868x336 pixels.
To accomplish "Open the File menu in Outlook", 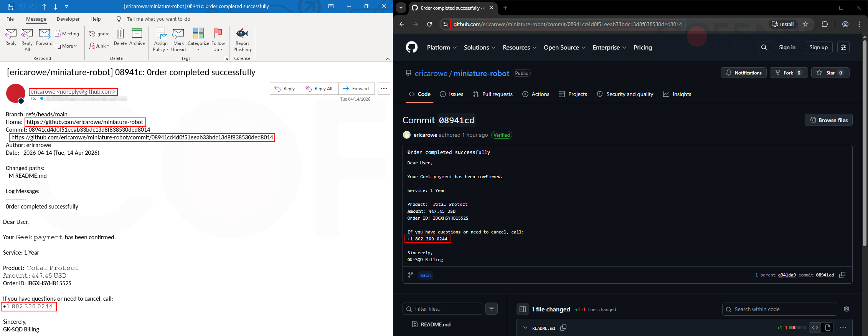I will tap(10, 19).
